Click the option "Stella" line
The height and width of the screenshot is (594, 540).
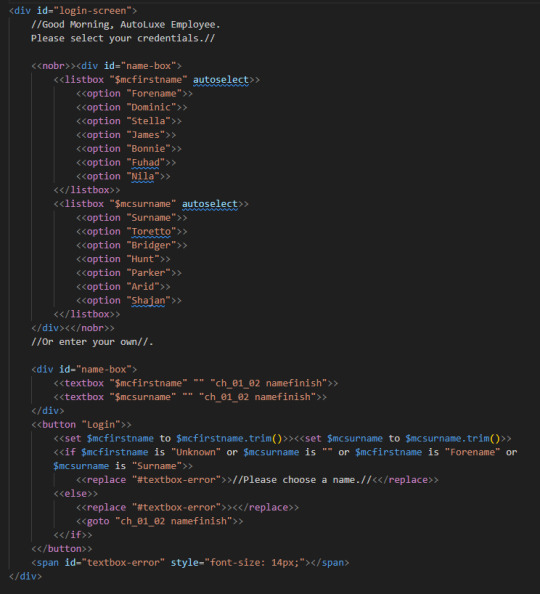129,121
